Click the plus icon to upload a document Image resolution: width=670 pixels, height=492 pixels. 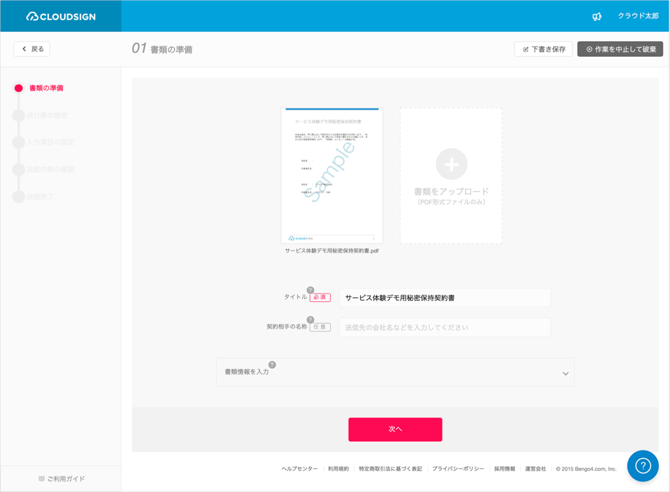coord(451,163)
